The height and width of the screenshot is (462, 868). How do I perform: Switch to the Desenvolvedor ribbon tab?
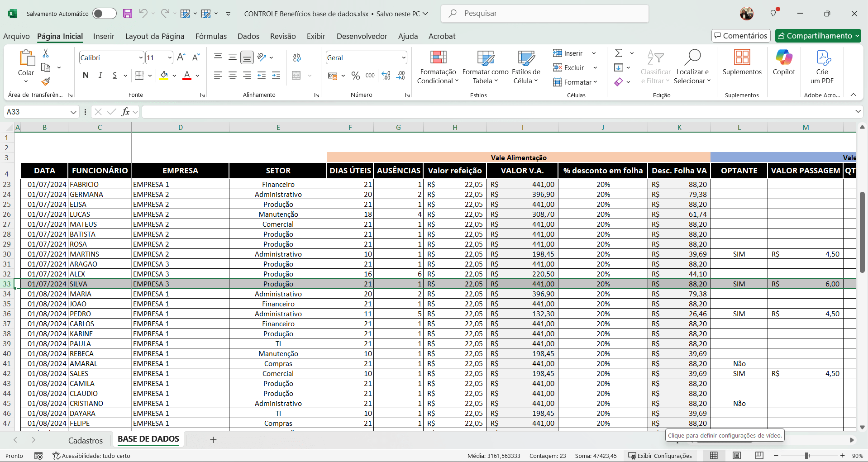tap(362, 36)
